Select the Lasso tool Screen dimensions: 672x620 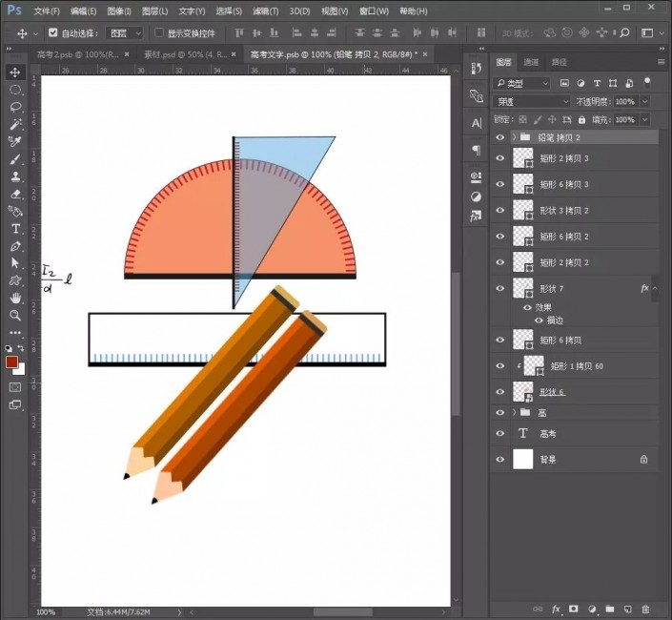pyautogui.click(x=15, y=107)
